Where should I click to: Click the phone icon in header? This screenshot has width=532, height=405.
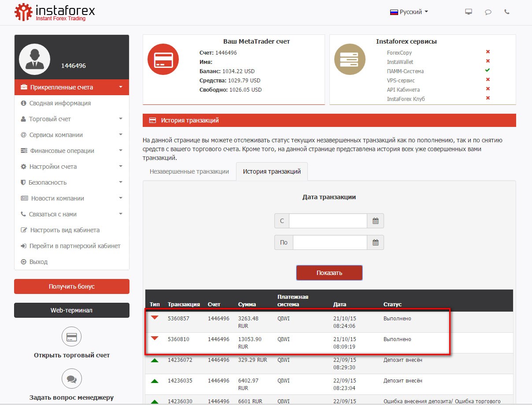coord(507,12)
